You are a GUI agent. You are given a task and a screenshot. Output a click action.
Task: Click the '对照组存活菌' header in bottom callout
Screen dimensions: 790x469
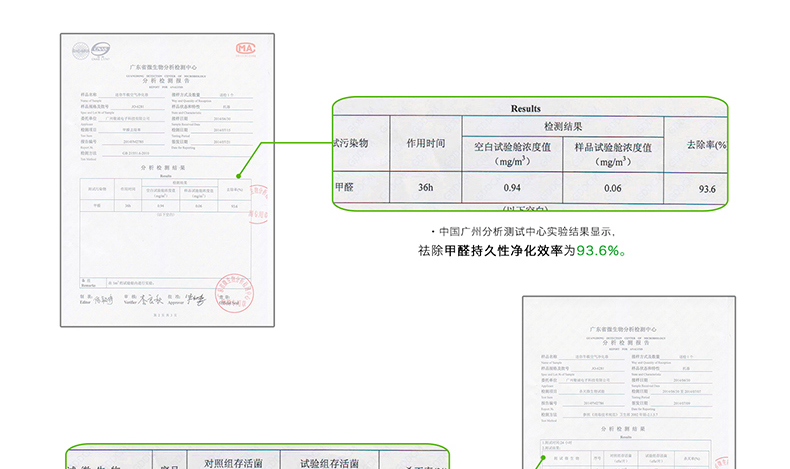[233, 463]
